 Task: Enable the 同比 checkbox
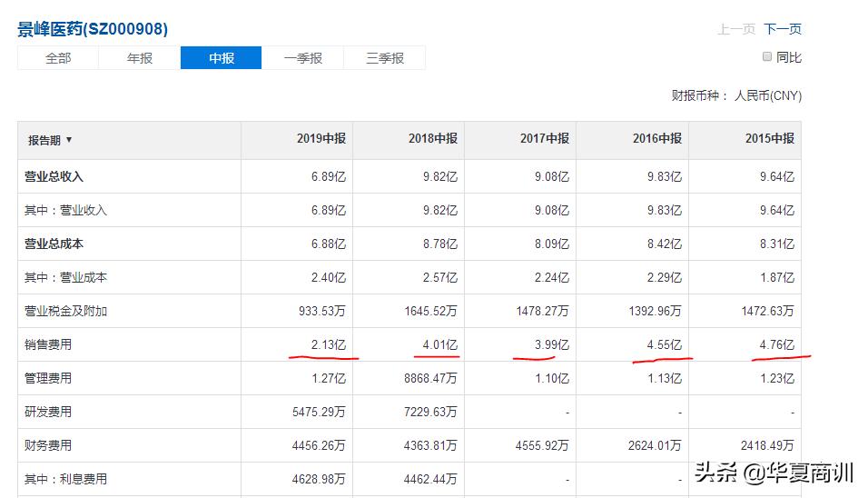click(x=767, y=57)
